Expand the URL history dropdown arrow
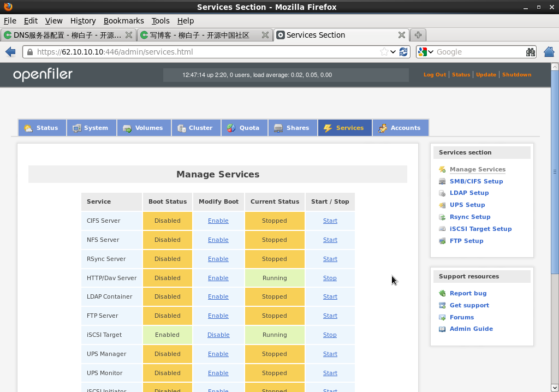Image resolution: width=559 pixels, height=392 pixels. click(x=393, y=52)
